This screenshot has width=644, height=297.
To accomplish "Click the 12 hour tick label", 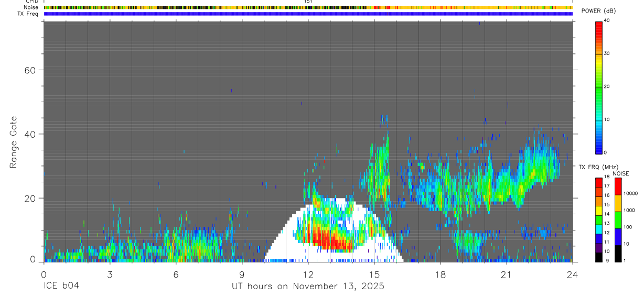I will tap(308, 274).
